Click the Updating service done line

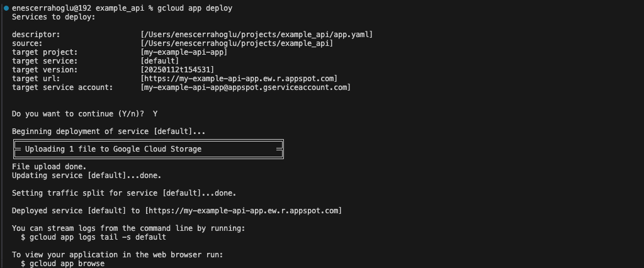pos(87,176)
